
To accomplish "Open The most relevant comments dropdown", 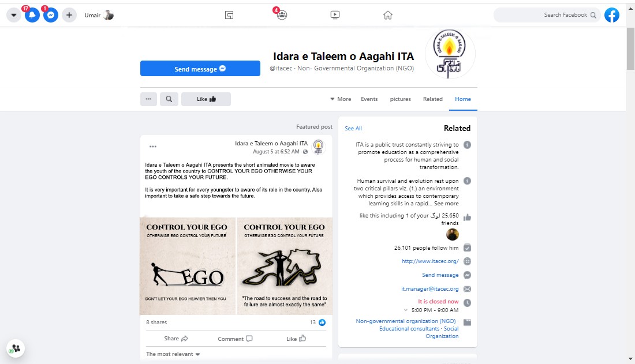I will coord(173,354).
